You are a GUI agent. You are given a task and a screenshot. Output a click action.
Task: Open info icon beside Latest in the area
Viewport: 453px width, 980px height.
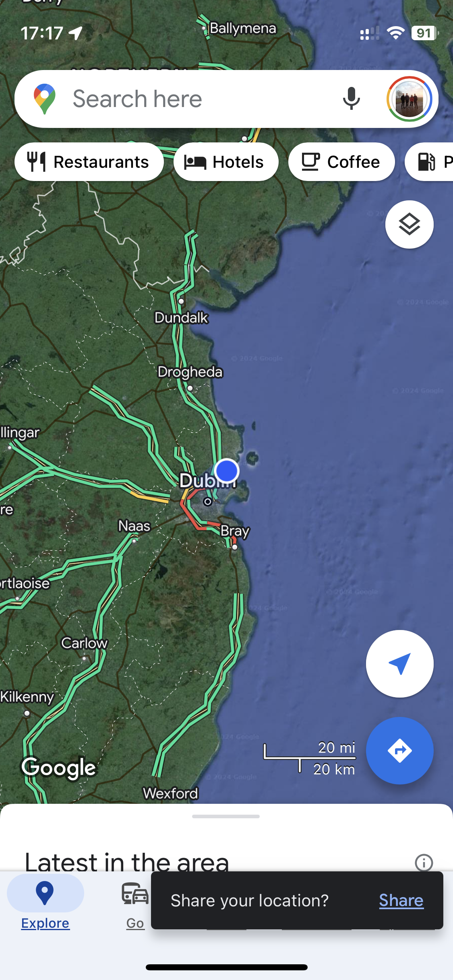point(424,863)
